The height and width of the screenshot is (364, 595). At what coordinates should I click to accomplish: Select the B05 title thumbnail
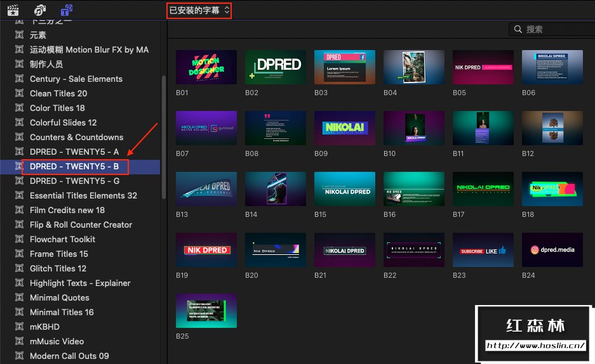pos(483,67)
